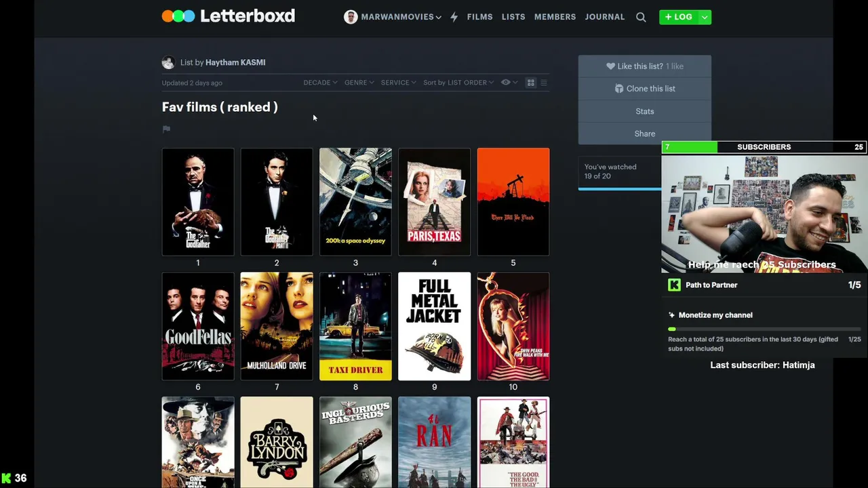Expand the GENRE filter
The width and height of the screenshot is (868, 488).
[x=359, y=83]
